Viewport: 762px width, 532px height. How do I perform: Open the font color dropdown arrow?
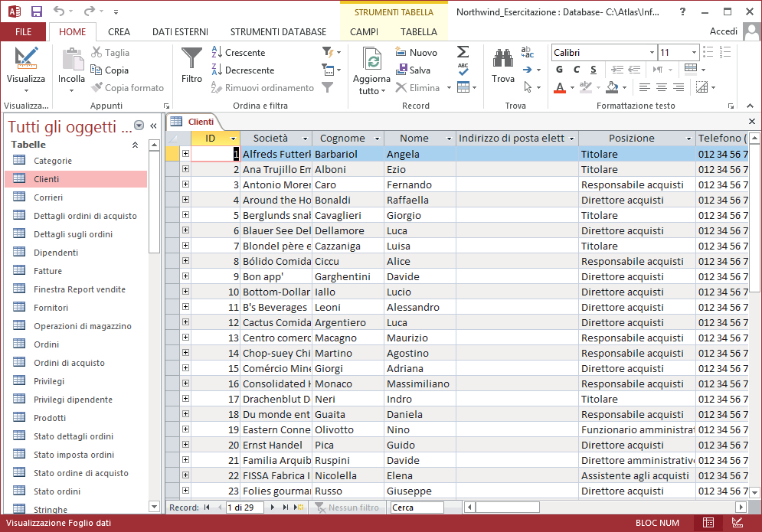574,88
